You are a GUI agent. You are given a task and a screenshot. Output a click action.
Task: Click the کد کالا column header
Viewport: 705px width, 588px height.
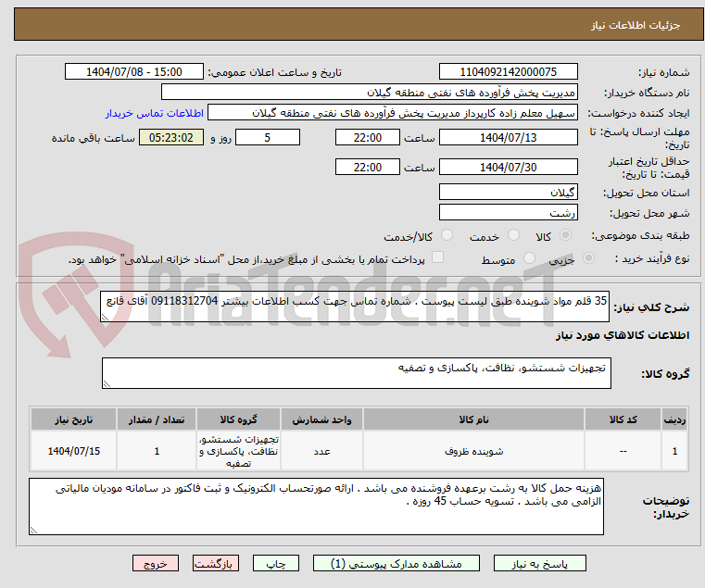623,419
